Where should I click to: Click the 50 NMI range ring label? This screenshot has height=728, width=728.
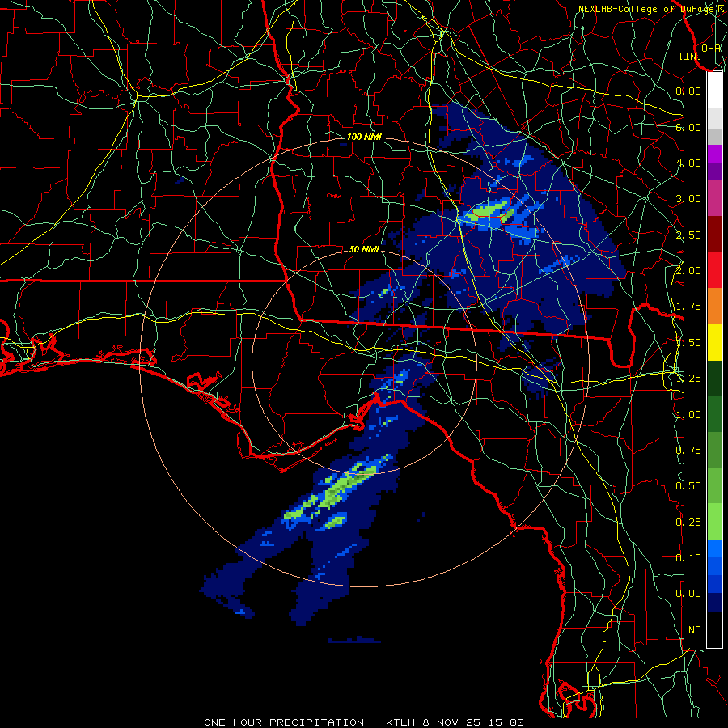click(365, 250)
